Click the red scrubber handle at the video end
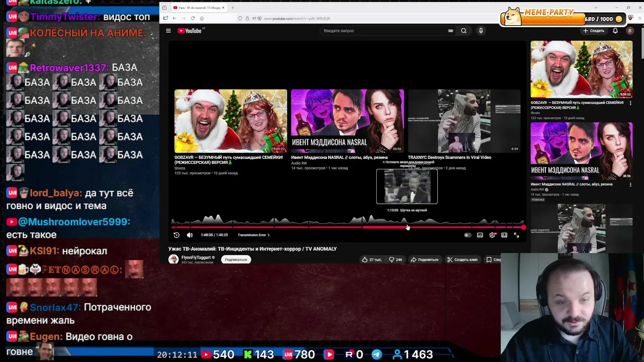Viewport: 644px width, 362px height. [x=524, y=227]
